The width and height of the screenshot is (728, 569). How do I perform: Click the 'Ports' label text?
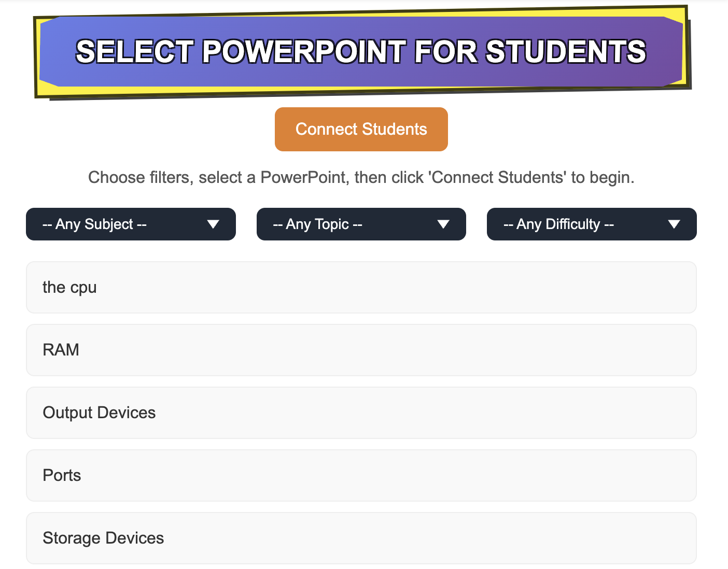(x=62, y=475)
